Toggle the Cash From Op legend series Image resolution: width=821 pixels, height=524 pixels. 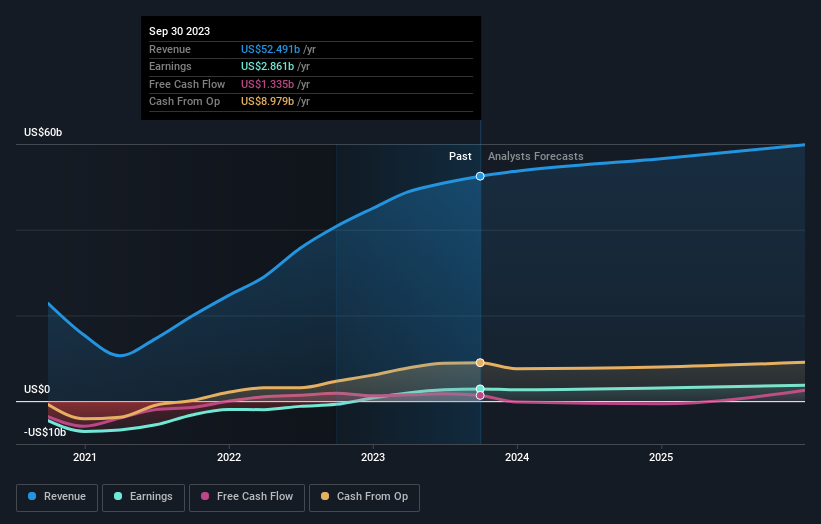click(x=364, y=497)
